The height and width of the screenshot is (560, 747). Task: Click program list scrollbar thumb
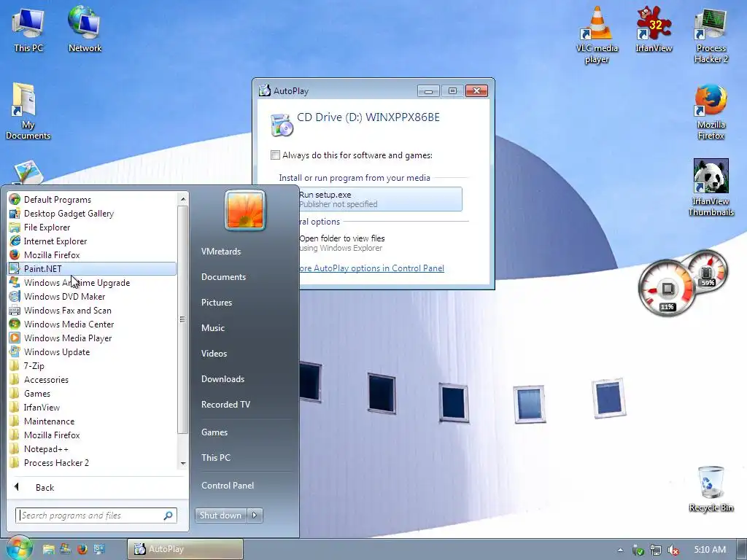(182, 319)
